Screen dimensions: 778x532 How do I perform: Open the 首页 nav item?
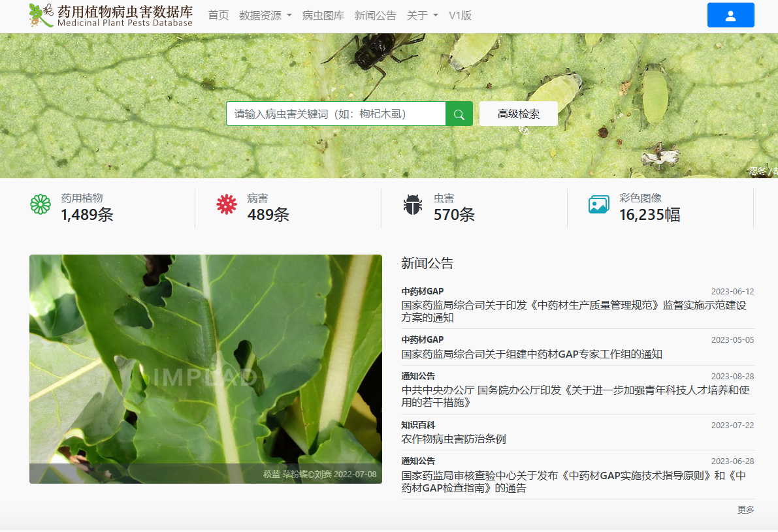[218, 16]
